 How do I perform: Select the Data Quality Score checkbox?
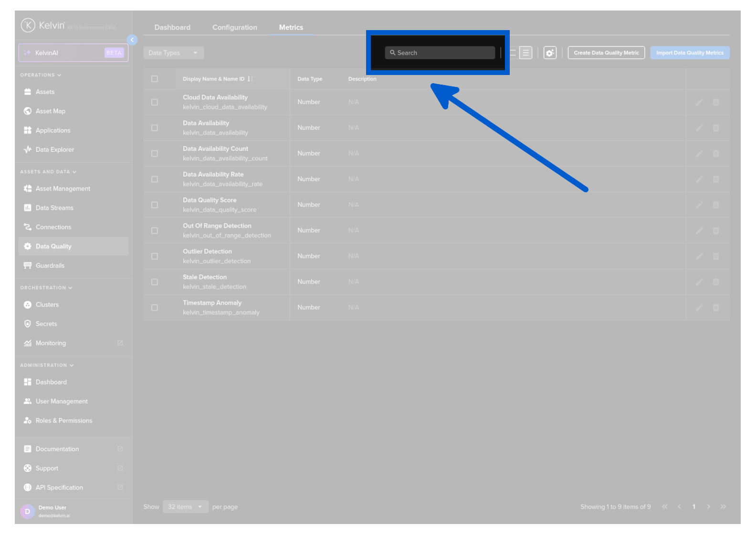(155, 205)
